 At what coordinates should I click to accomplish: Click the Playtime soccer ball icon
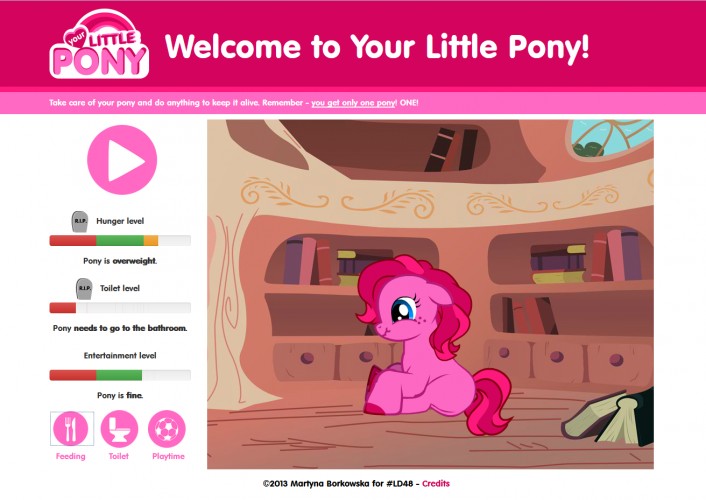point(167,429)
